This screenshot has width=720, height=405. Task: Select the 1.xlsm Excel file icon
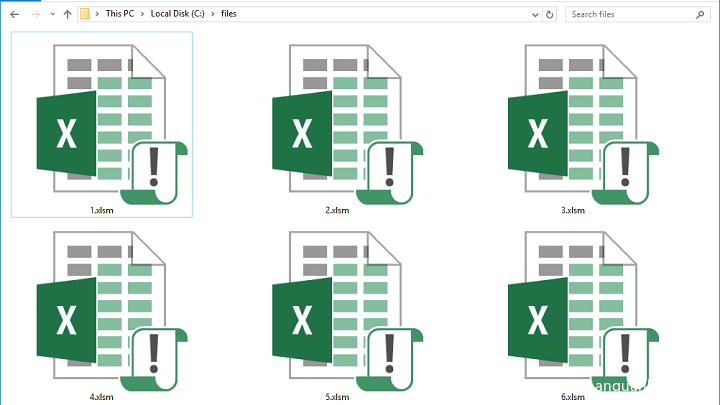tap(112, 124)
